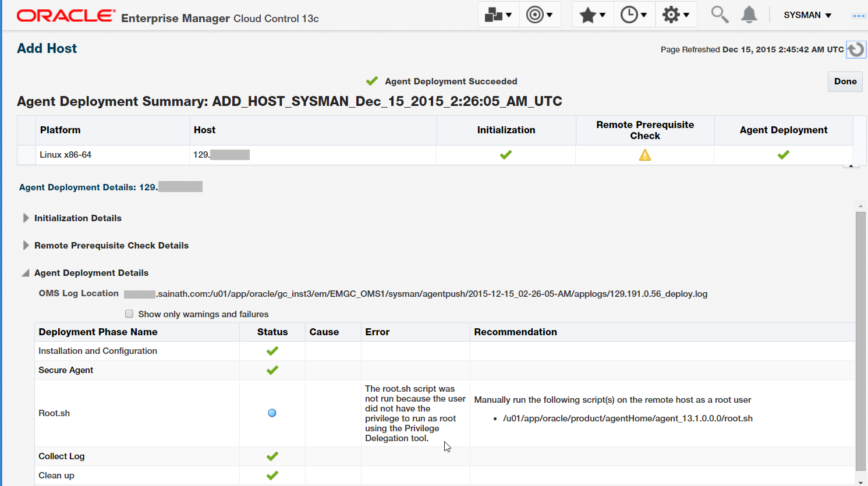This screenshot has width=868, height=486.
Task: Click the Installation and Configuration phase name
Action: point(98,351)
